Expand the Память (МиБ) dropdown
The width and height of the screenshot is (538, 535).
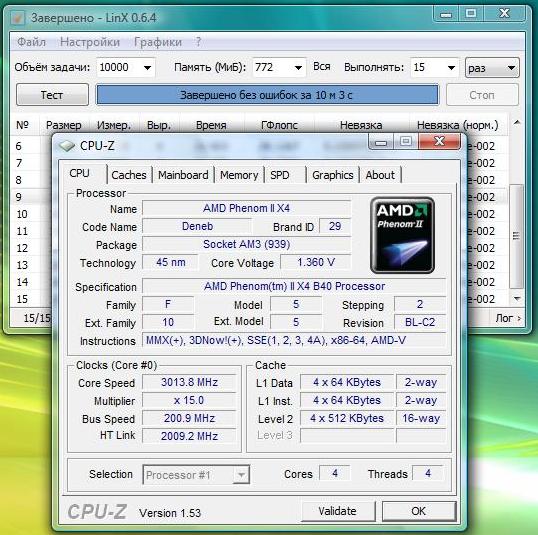tap(298, 68)
